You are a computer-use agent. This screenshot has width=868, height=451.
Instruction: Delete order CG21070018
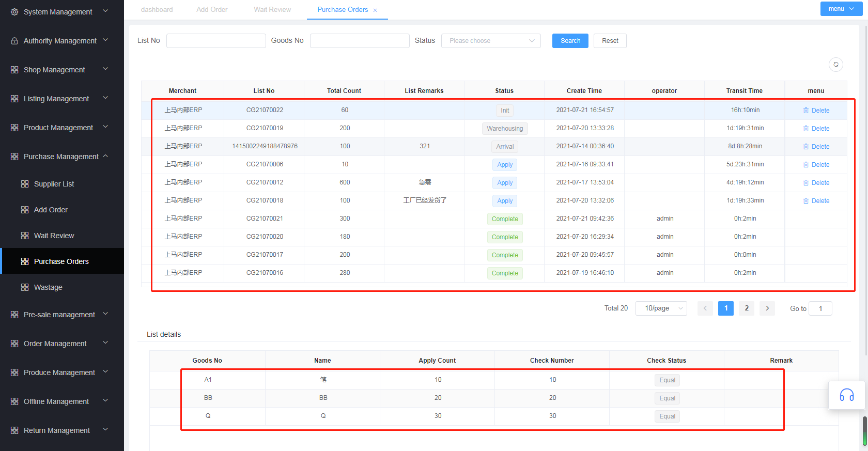click(816, 201)
